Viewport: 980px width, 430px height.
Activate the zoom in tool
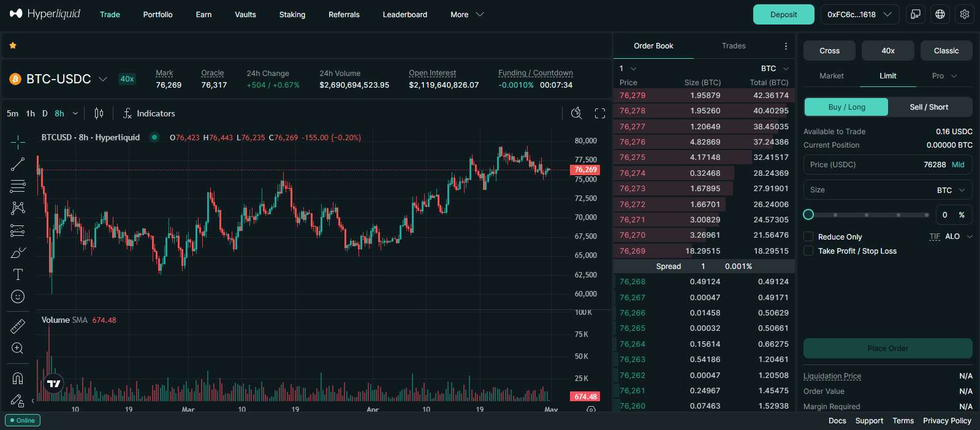click(18, 349)
